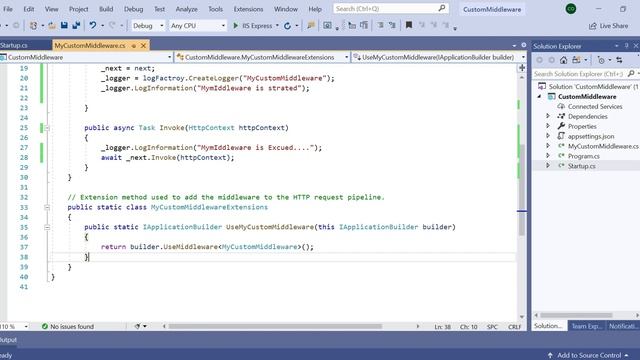Select Program.cs in Solution Explorer
640x360 pixels.
pyautogui.click(x=584, y=156)
